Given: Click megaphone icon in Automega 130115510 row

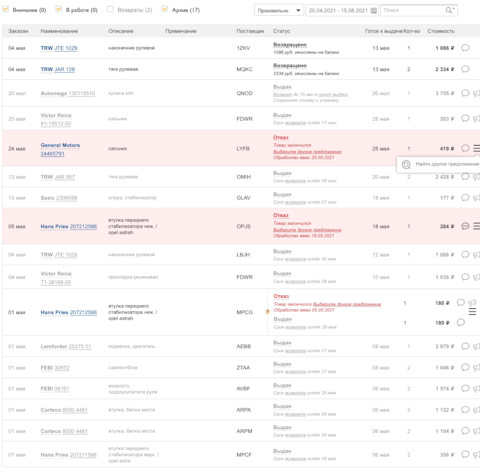Looking at the screenshot, I should pos(477,93).
